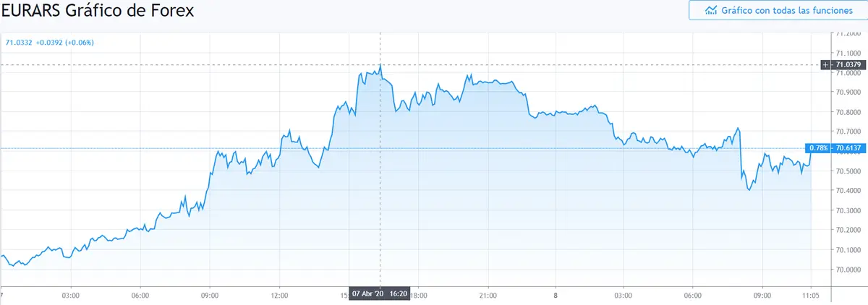The image size is (868, 305).
Task: Click the chart icon beside Gráfico con todas las funciones
Action: click(x=711, y=11)
